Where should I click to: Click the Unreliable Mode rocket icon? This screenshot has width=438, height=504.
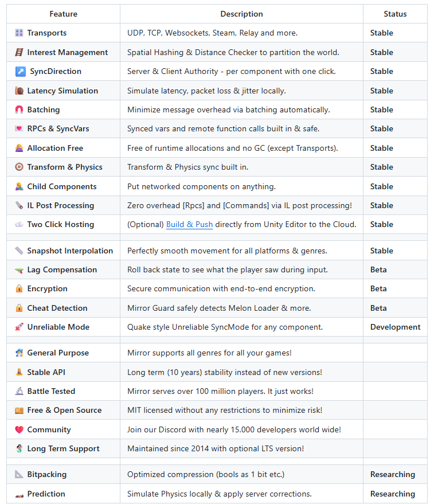pos(19,327)
